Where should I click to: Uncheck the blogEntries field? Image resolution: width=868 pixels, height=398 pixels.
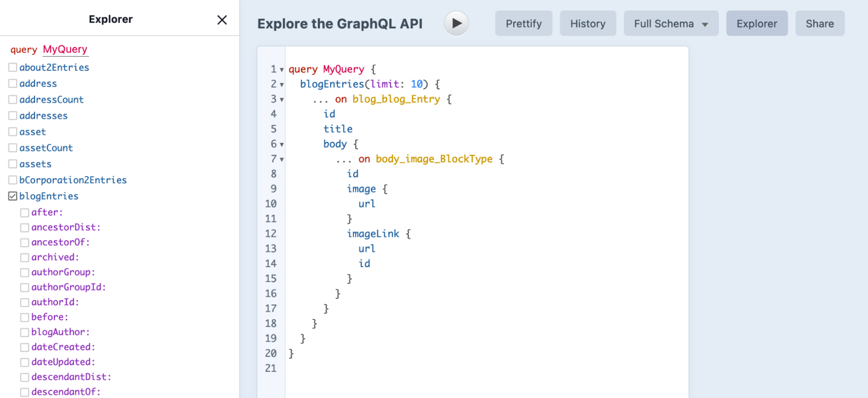13,196
